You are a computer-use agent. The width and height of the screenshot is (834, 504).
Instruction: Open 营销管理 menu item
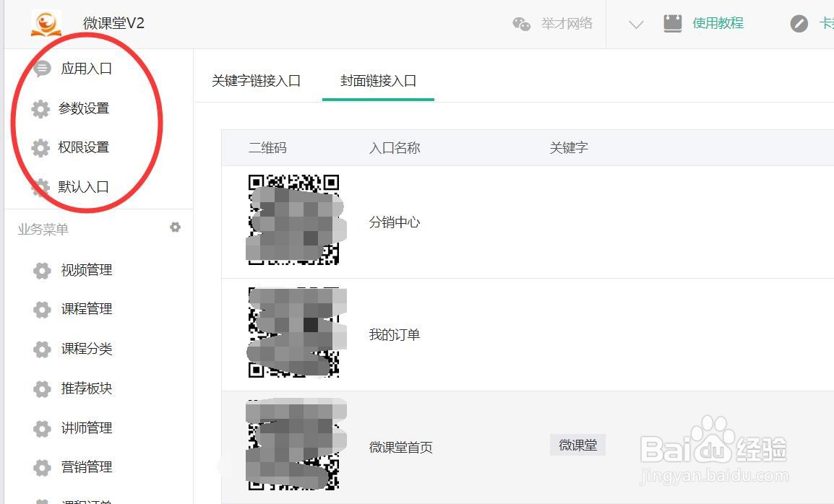pyautogui.click(x=87, y=467)
